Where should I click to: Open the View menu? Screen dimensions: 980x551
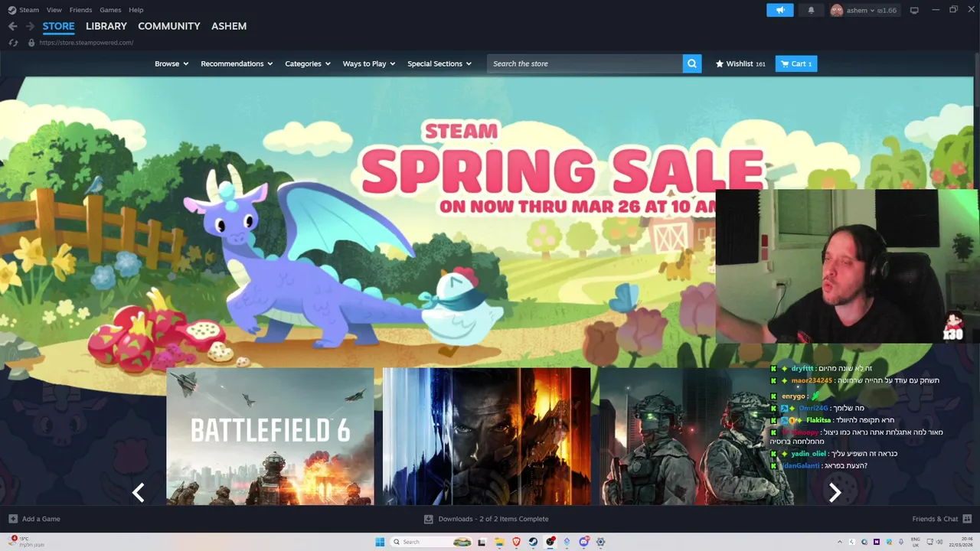click(54, 10)
